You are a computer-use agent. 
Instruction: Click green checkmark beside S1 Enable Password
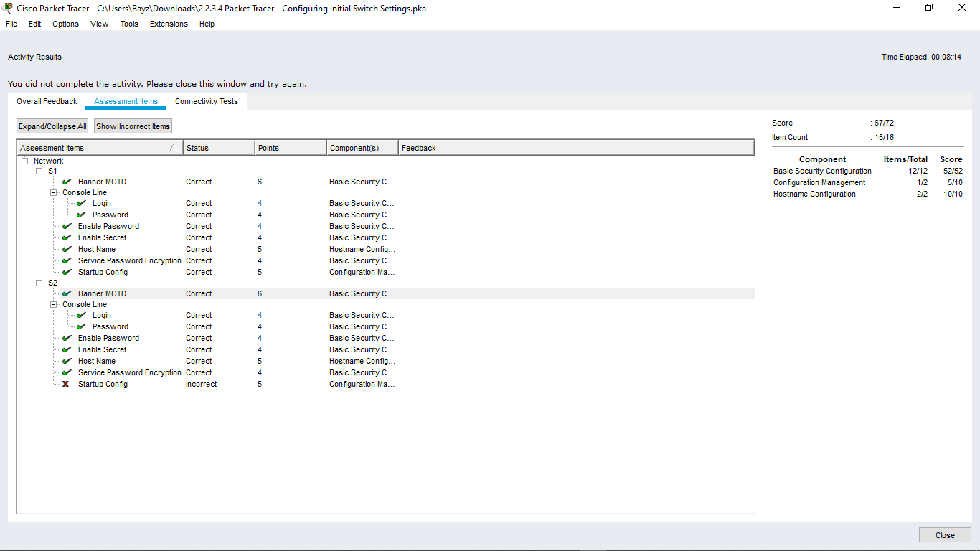(67, 226)
